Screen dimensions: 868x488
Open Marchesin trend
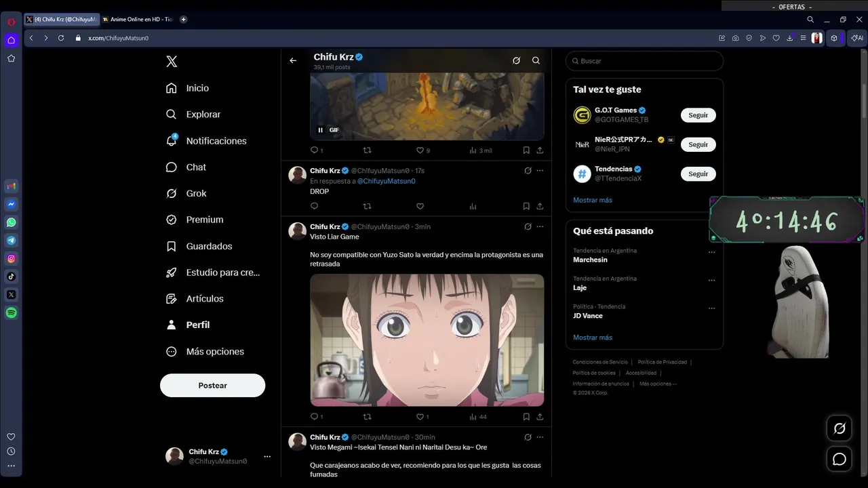pos(590,260)
